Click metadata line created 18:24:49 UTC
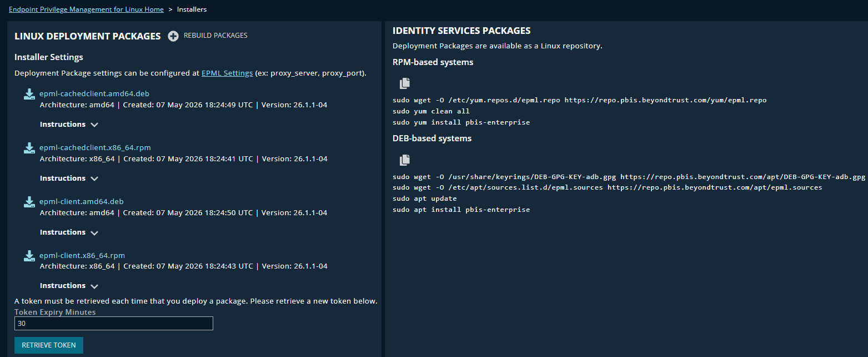The width and height of the screenshot is (868, 357). coord(184,105)
